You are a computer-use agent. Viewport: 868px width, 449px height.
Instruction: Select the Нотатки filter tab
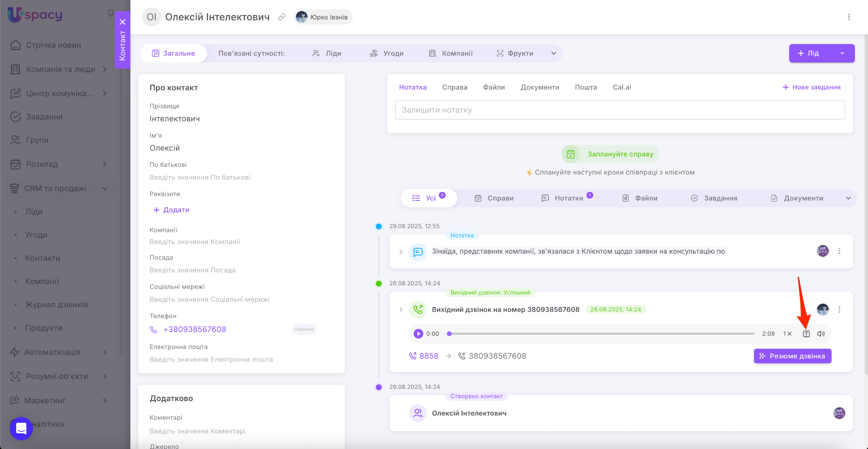point(568,198)
